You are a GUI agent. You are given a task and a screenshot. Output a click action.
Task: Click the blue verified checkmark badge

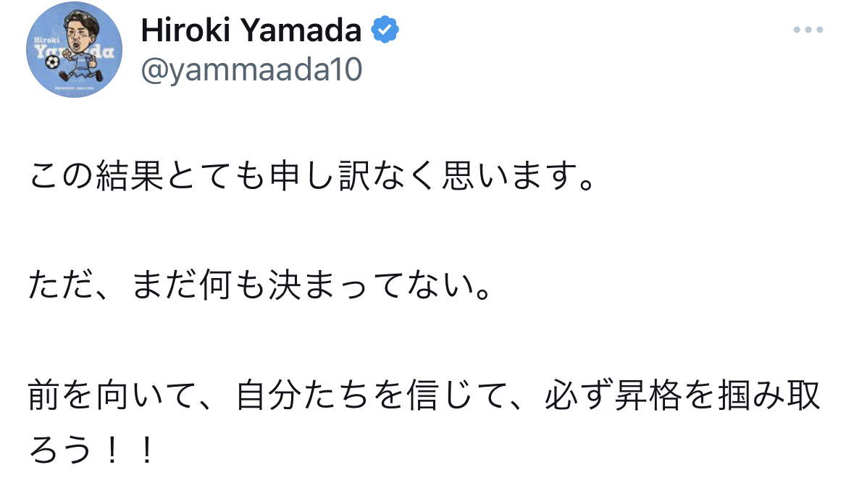click(x=385, y=30)
